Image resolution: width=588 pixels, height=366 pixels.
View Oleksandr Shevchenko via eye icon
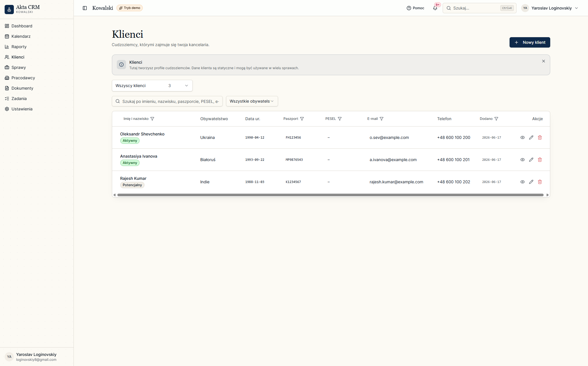pos(523,137)
